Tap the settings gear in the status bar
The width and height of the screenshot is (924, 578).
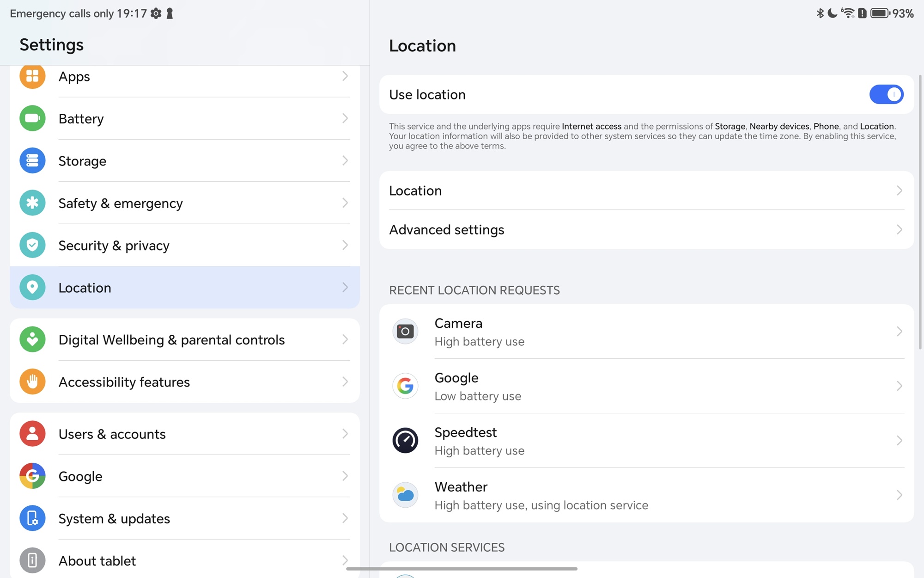[156, 13]
